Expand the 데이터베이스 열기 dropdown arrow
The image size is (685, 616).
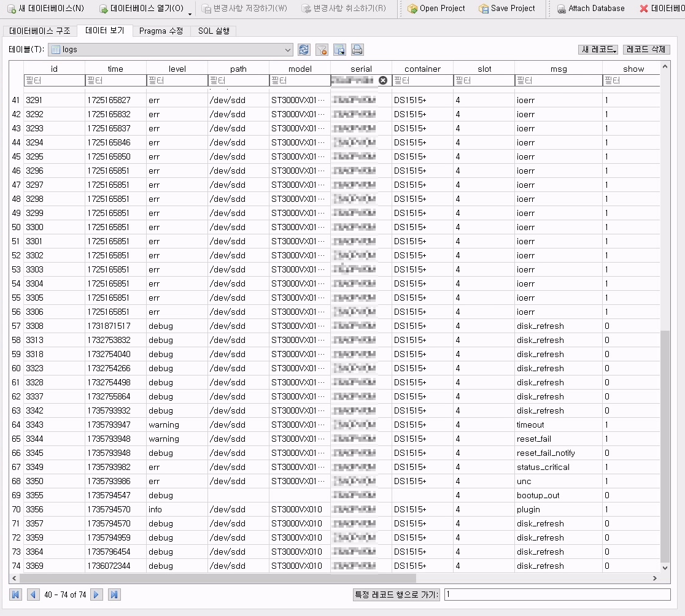click(x=190, y=12)
